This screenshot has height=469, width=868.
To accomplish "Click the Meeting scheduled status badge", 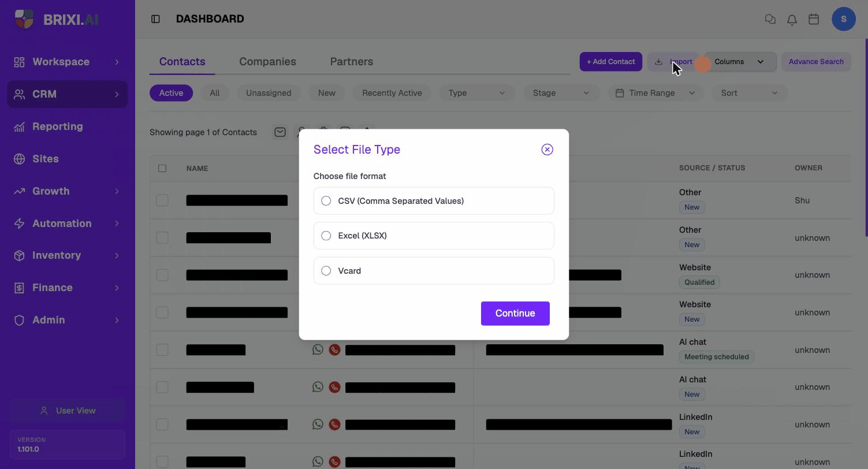I will click(x=717, y=357).
